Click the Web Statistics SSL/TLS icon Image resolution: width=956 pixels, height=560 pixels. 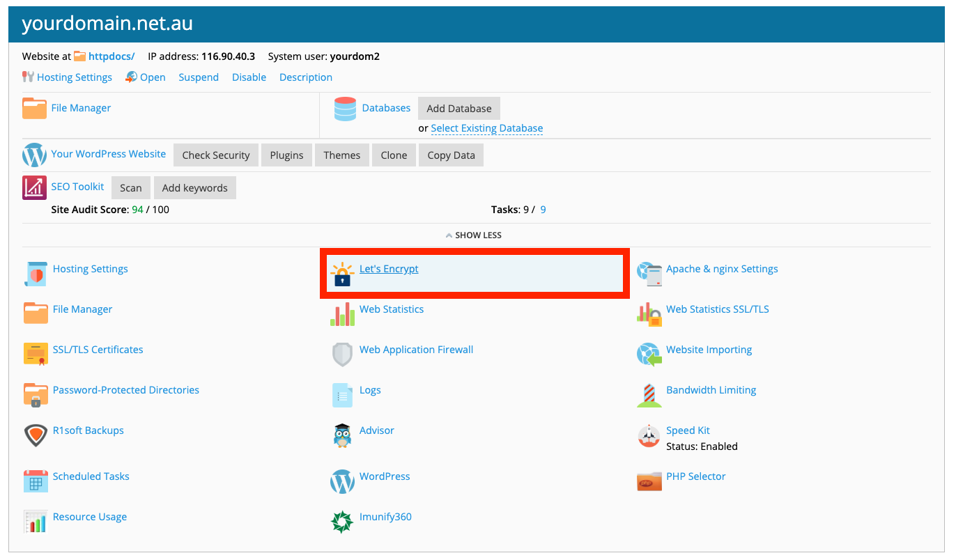point(649,314)
